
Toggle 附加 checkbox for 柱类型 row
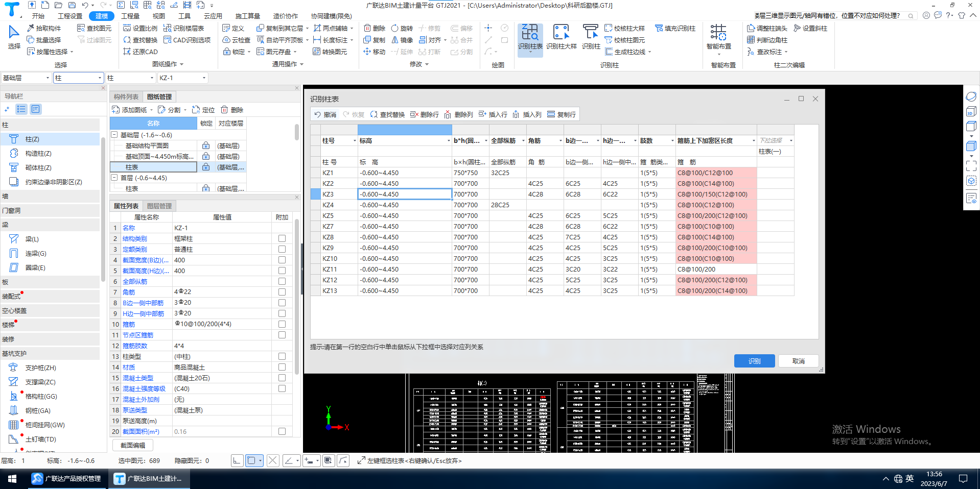(282, 356)
